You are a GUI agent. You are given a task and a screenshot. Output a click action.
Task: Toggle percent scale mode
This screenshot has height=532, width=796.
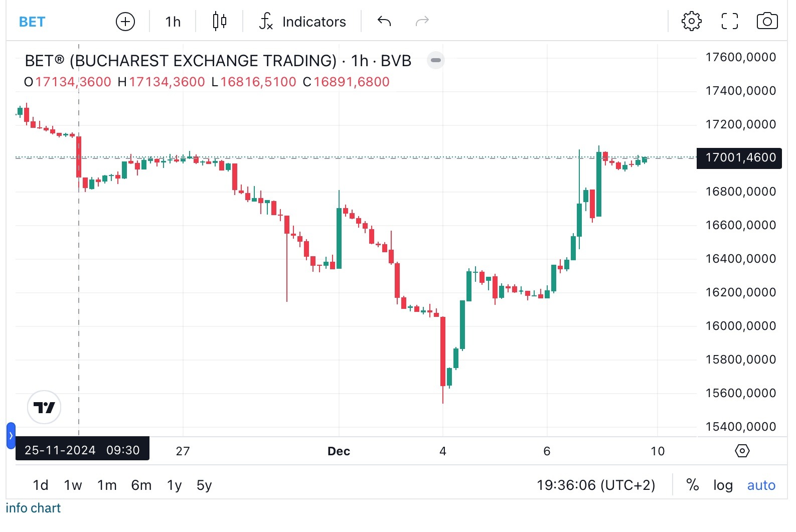[692, 485]
